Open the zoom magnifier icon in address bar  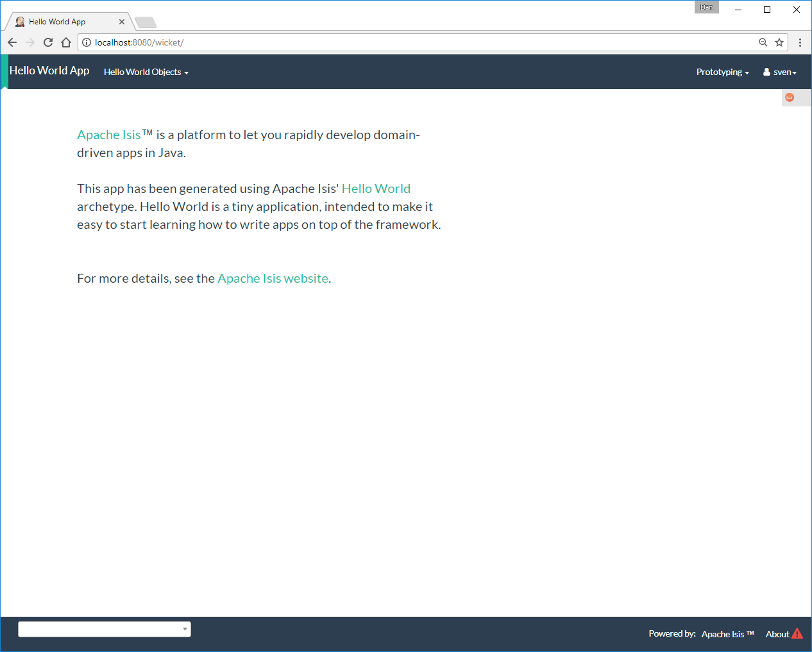[763, 42]
